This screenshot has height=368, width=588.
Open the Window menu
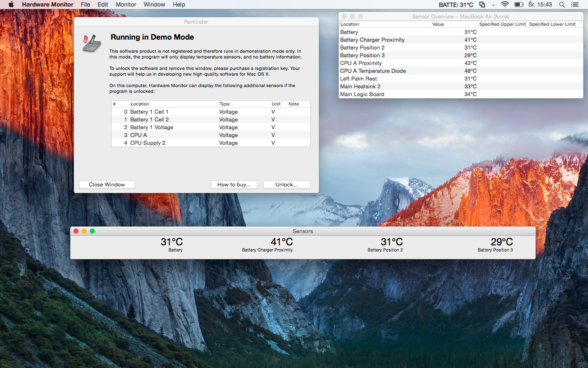coord(154,4)
